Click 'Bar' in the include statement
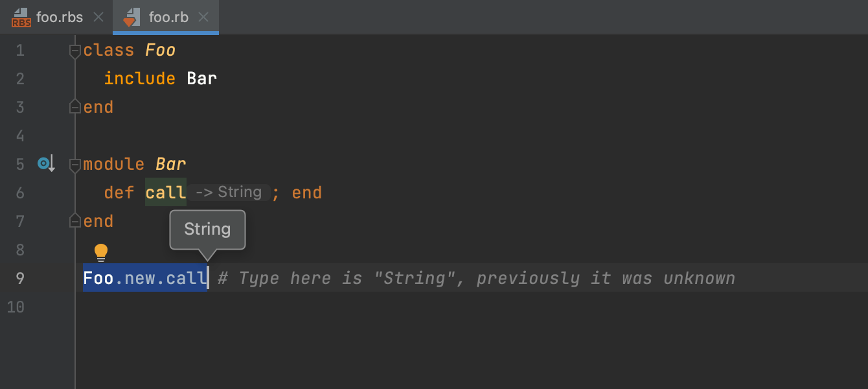 (201, 79)
